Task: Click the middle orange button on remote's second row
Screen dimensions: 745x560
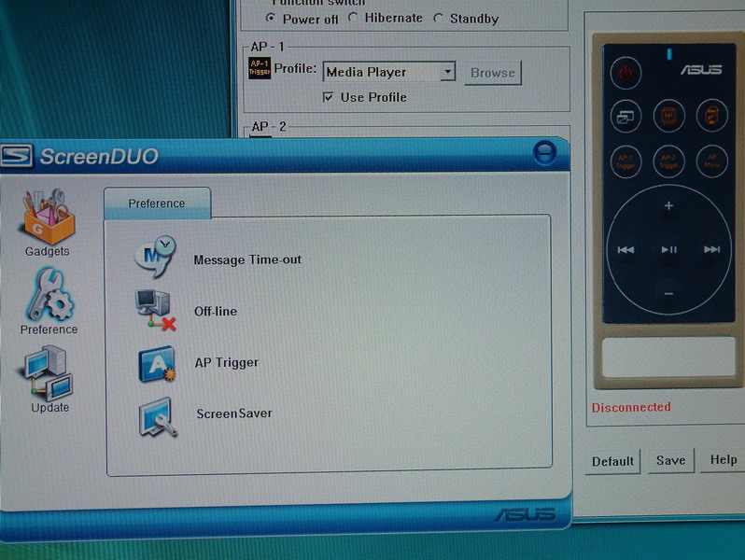Action: tap(669, 116)
